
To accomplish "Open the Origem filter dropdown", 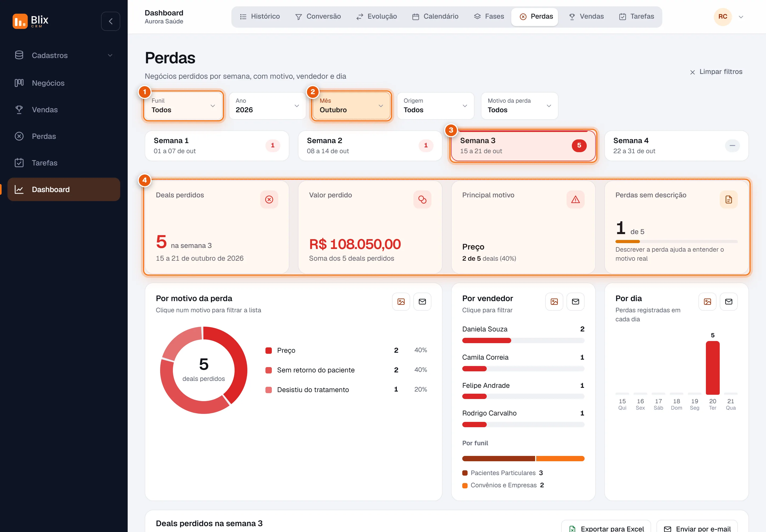I will click(x=435, y=106).
